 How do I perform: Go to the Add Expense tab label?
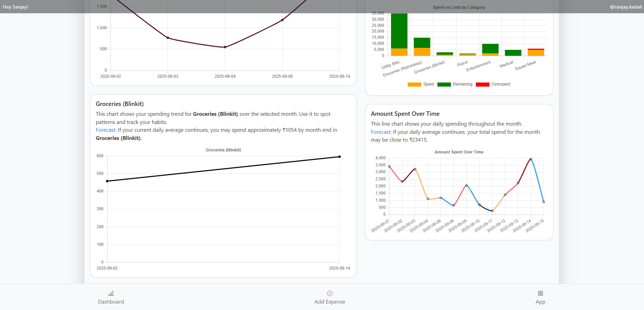(x=330, y=302)
